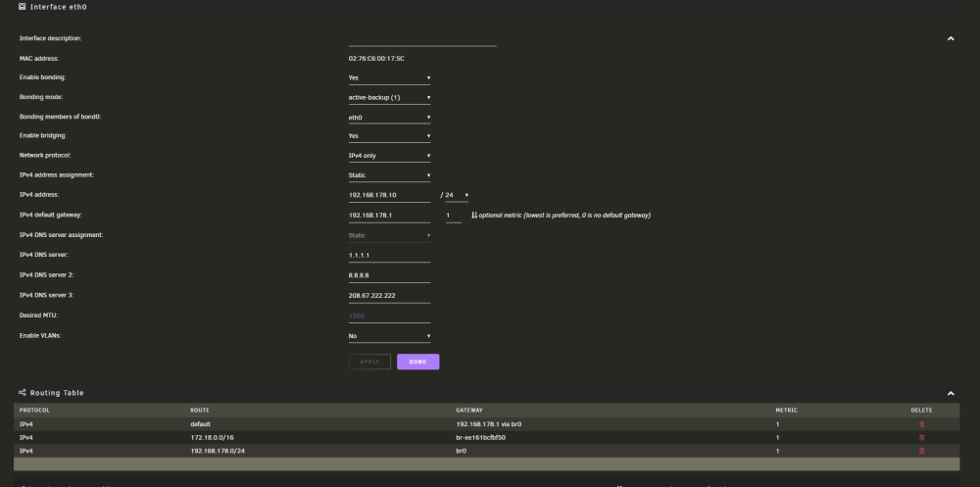Click the 'IPv4 default gateway:' label
This screenshot has width=980, height=487.
pyautogui.click(x=51, y=215)
